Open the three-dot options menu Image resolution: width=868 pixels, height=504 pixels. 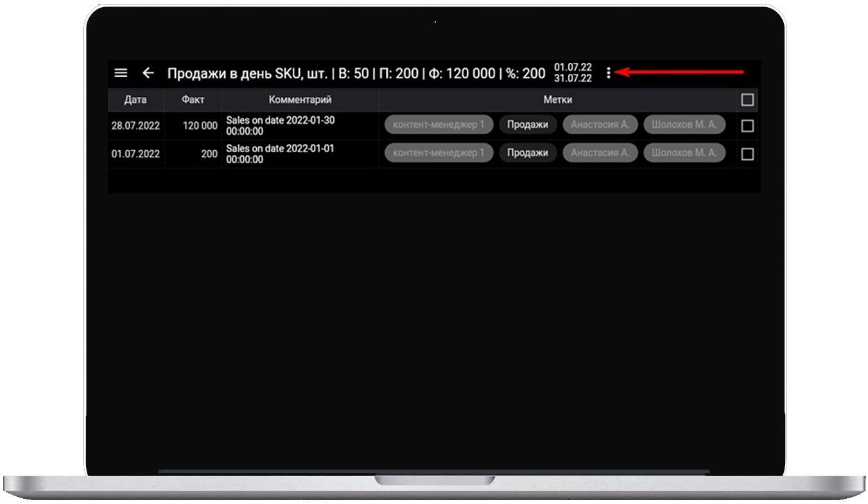(608, 73)
